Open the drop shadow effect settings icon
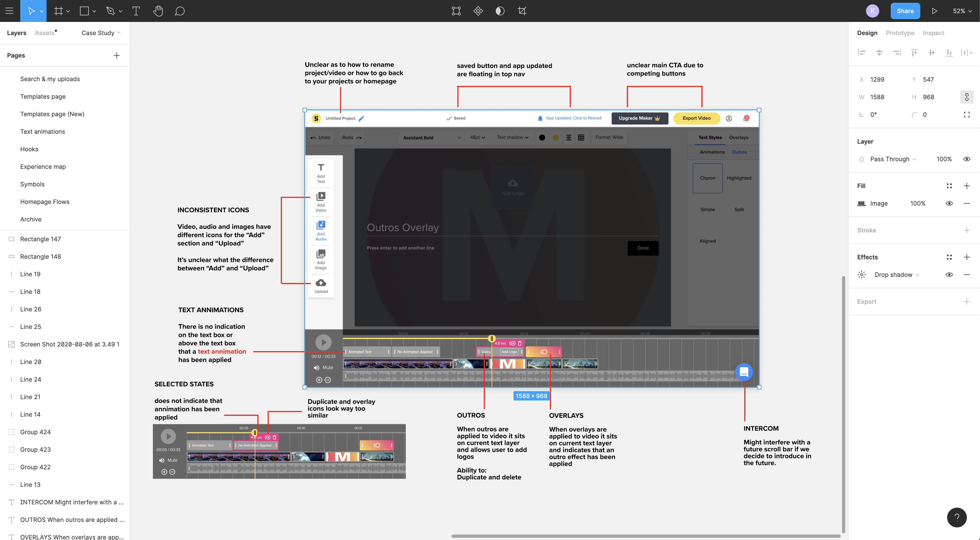Viewport: 980px width, 540px height. 862,275
